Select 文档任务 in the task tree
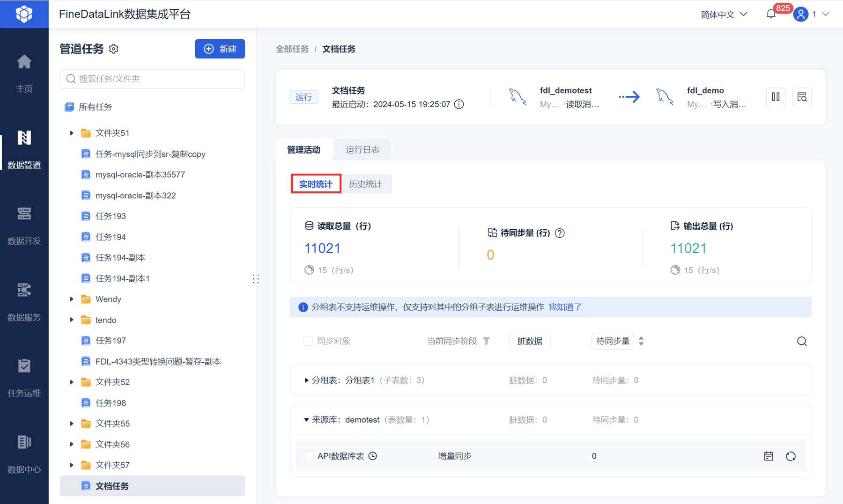The height and width of the screenshot is (504, 843). [x=152, y=486]
